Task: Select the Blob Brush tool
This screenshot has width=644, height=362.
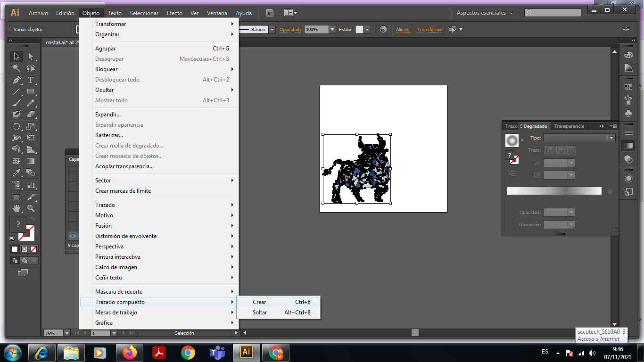Action: (x=17, y=114)
